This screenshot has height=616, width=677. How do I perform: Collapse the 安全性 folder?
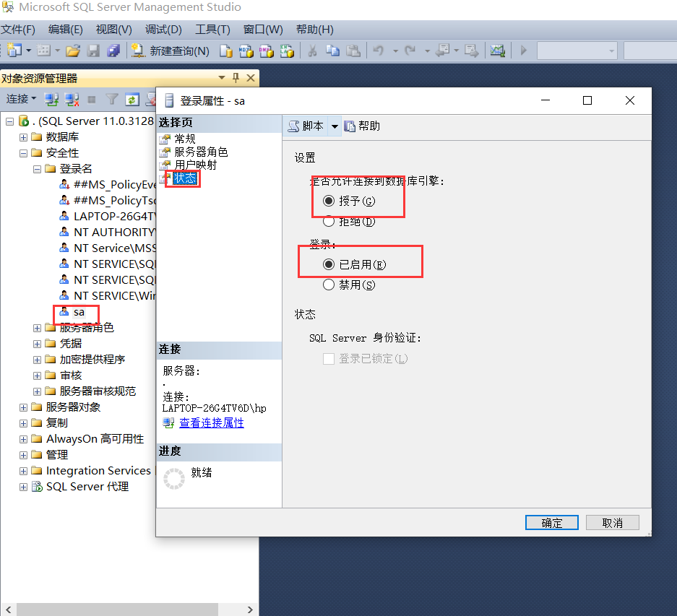23,153
